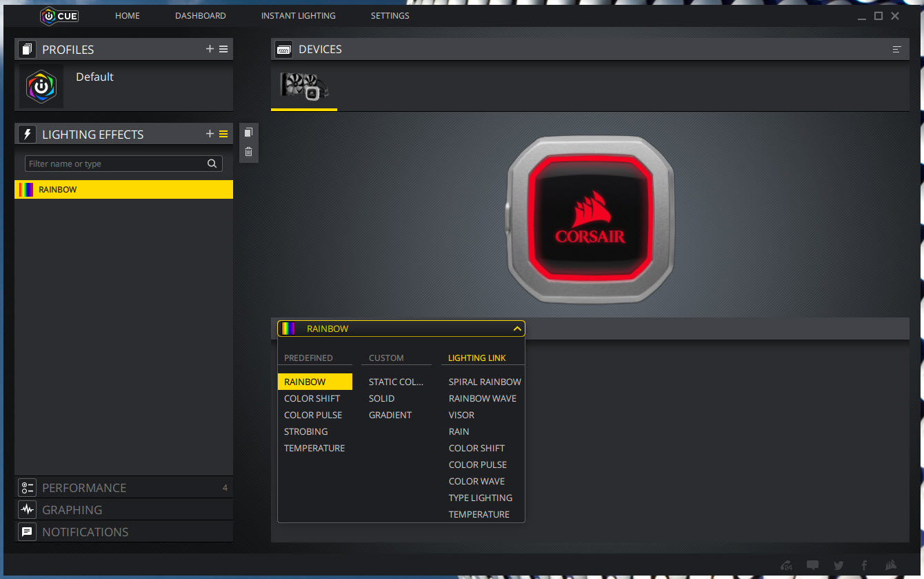924x579 pixels.
Task: Expand the NOTIFICATIONS section
Action: pos(123,531)
